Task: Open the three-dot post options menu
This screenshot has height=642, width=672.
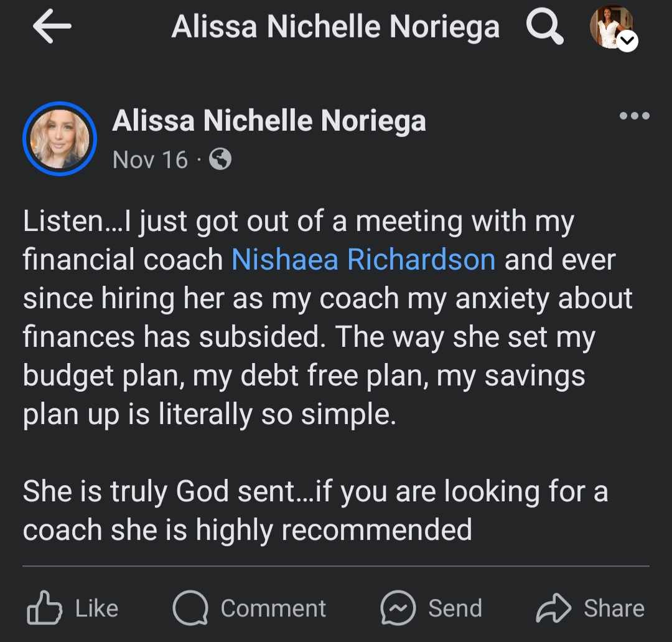Action: point(634,116)
